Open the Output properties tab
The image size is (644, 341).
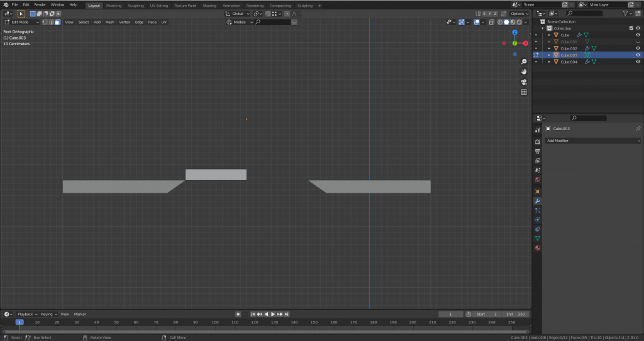tap(538, 151)
